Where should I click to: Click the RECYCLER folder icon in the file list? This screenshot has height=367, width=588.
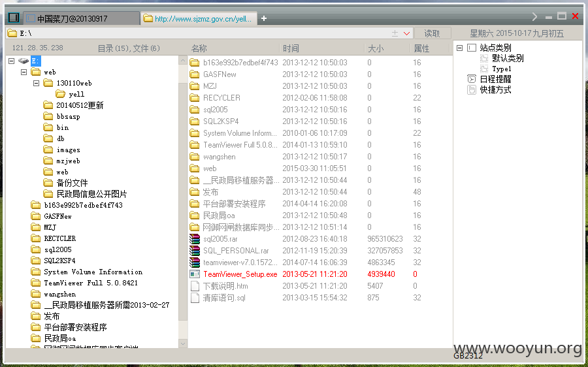coord(194,98)
